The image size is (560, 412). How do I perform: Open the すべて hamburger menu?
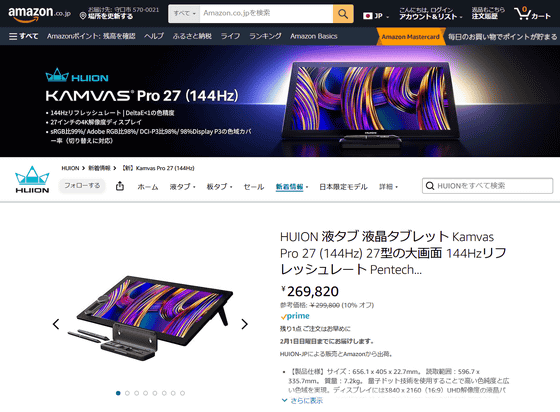tap(23, 36)
